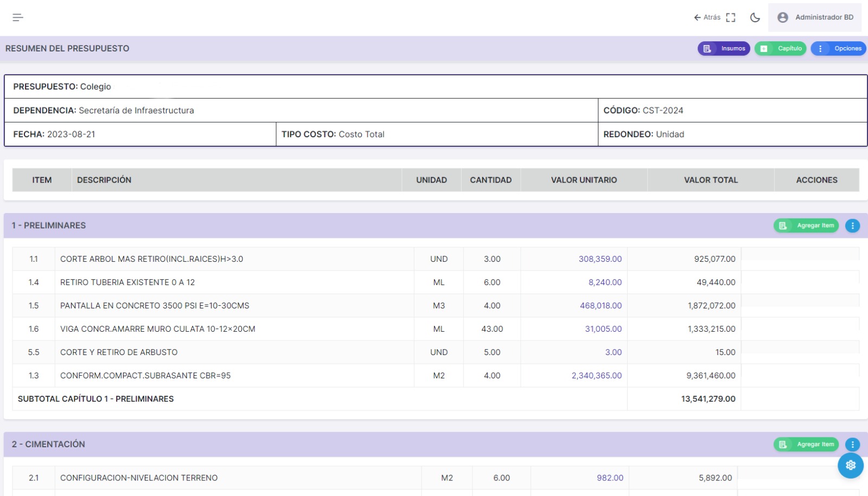Open unit value 468,018.00 for pantalla

coord(601,306)
